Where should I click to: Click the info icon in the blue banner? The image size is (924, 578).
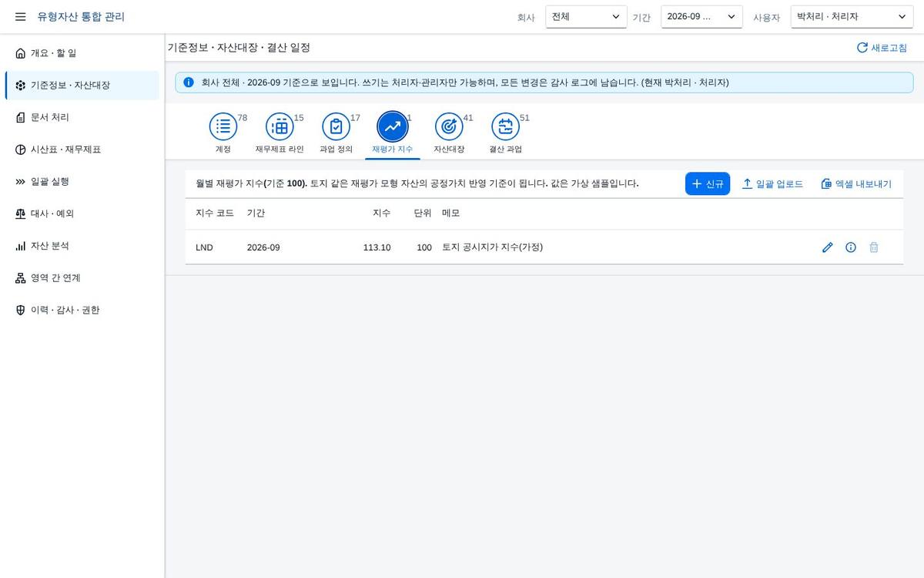pyautogui.click(x=189, y=82)
